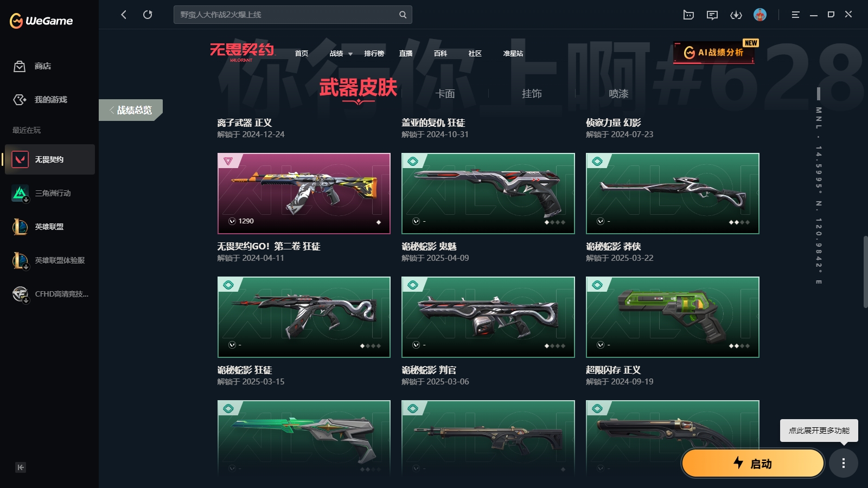Click the user avatar icon
This screenshot has width=868, height=488.
point(760,15)
